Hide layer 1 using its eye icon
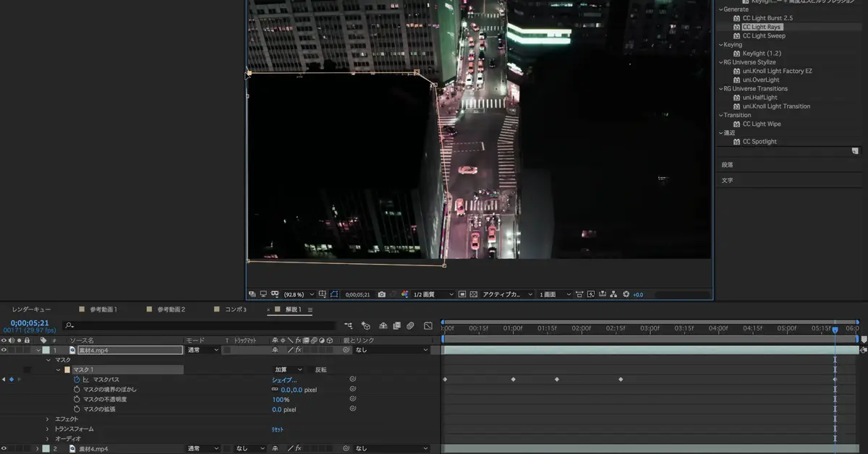868x454 pixels. click(4, 350)
